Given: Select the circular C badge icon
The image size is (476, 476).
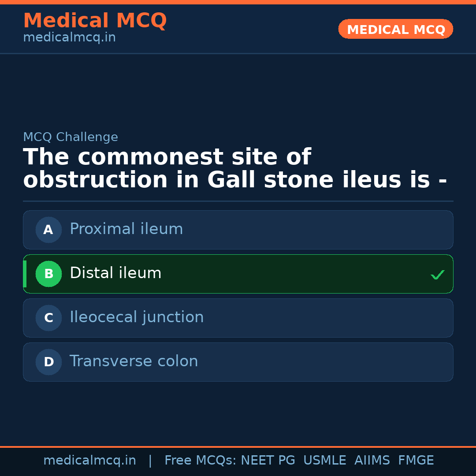Looking at the screenshot, I should (48, 318).
